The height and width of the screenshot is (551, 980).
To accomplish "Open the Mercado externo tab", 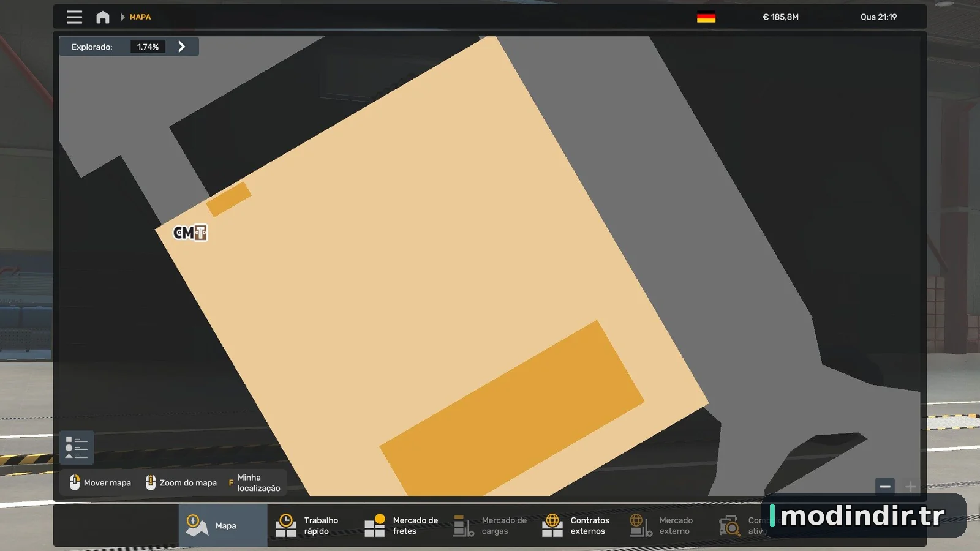I will [667, 525].
